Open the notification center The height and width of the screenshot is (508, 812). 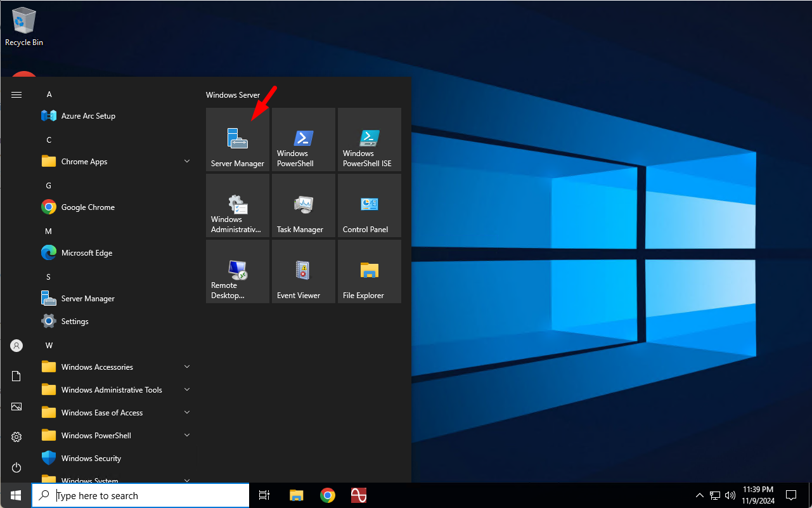point(791,495)
